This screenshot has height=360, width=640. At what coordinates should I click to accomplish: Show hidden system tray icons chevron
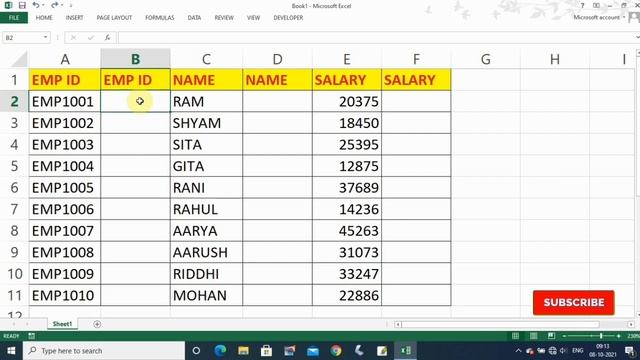518,351
